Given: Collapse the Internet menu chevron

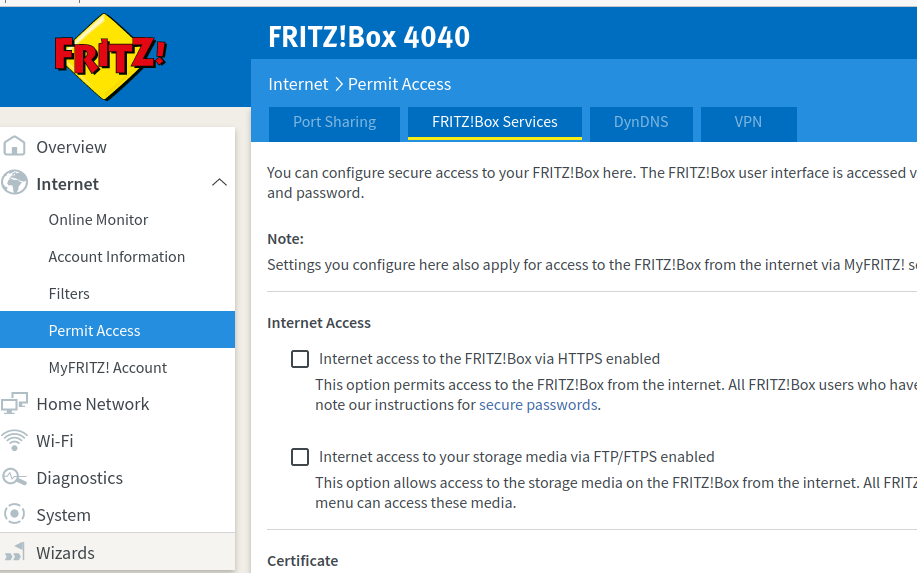Looking at the screenshot, I should coord(219,183).
